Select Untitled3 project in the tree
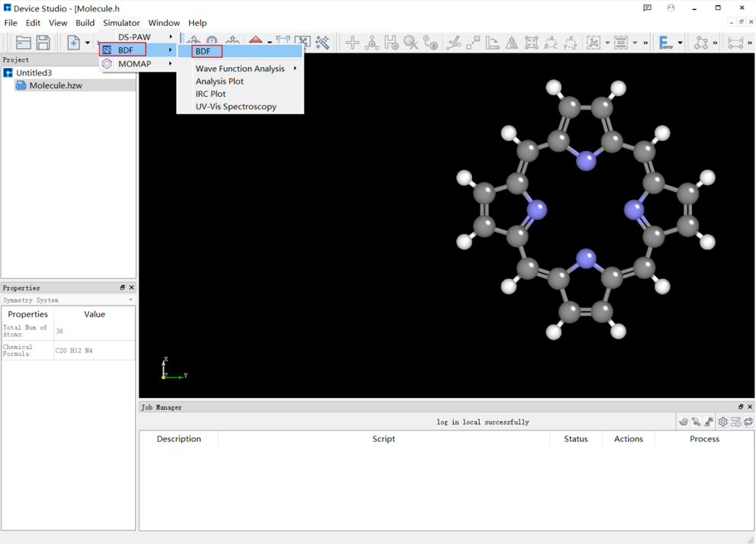This screenshot has width=756, height=545. [x=34, y=73]
